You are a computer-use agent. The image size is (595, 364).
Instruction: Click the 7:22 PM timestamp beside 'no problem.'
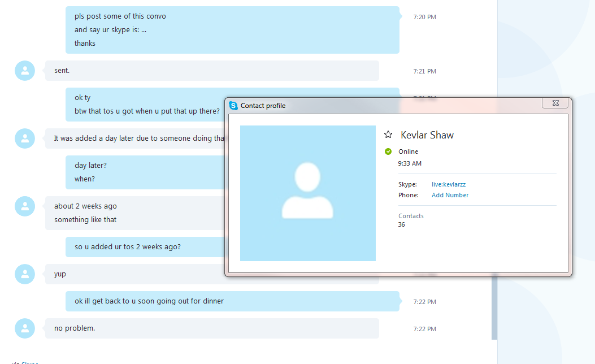point(424,329)
